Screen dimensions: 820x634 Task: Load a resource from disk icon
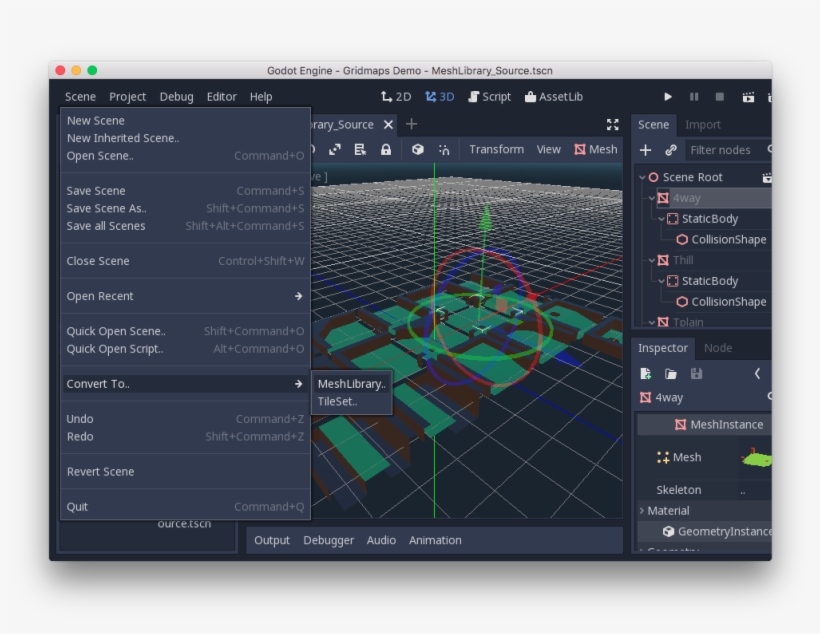[670, 373]
